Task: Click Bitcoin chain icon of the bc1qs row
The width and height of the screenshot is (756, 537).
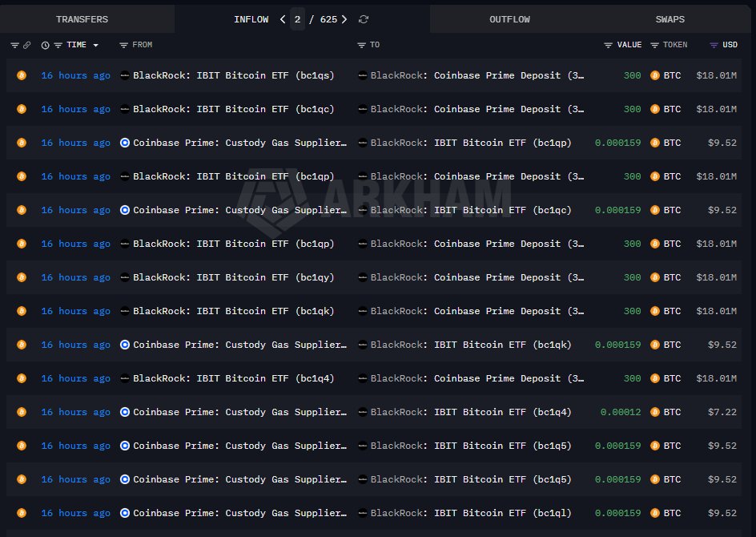Action: (22, 75)
